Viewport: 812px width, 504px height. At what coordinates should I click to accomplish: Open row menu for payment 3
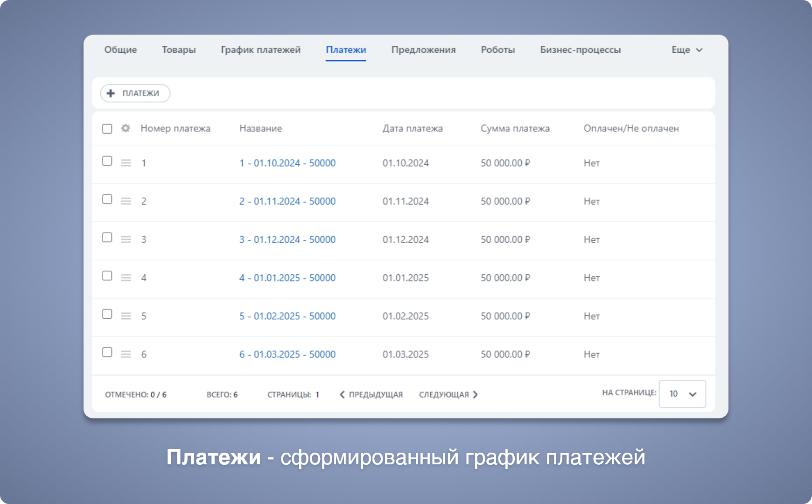[126, 239]
